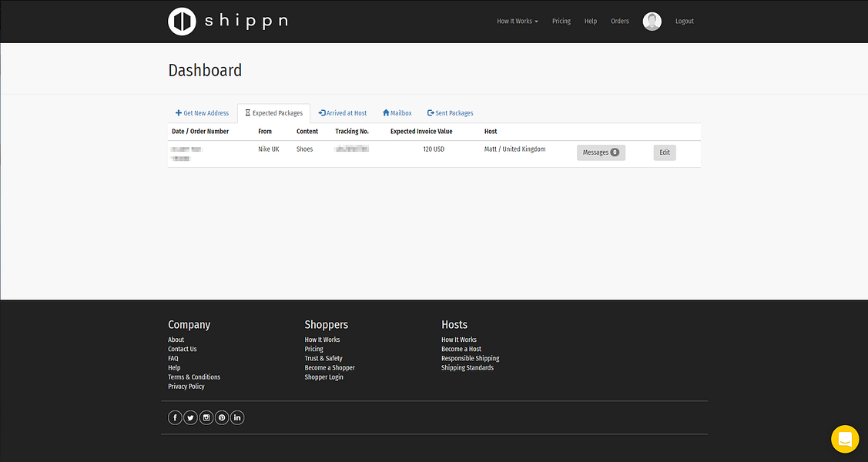Open the yellow chat support widget
868x462 pixels.
click(x=845, y=439)
